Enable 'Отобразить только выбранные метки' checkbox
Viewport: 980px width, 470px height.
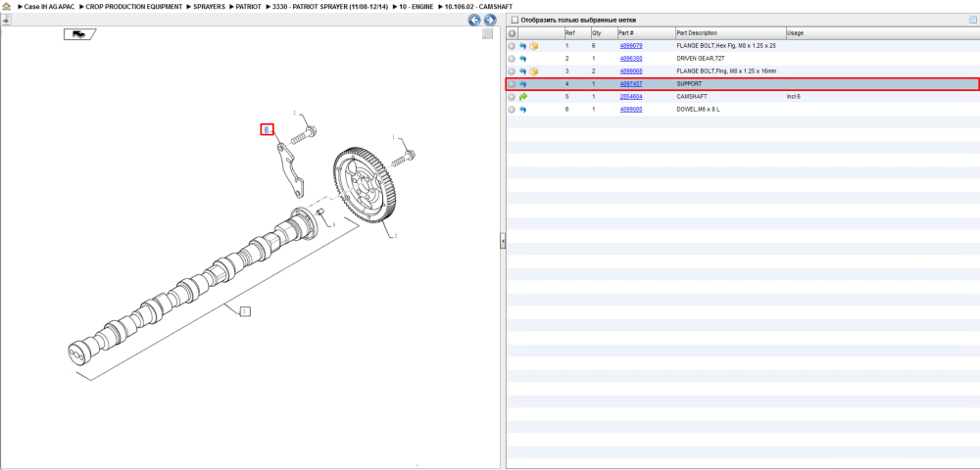pos(515,20)
